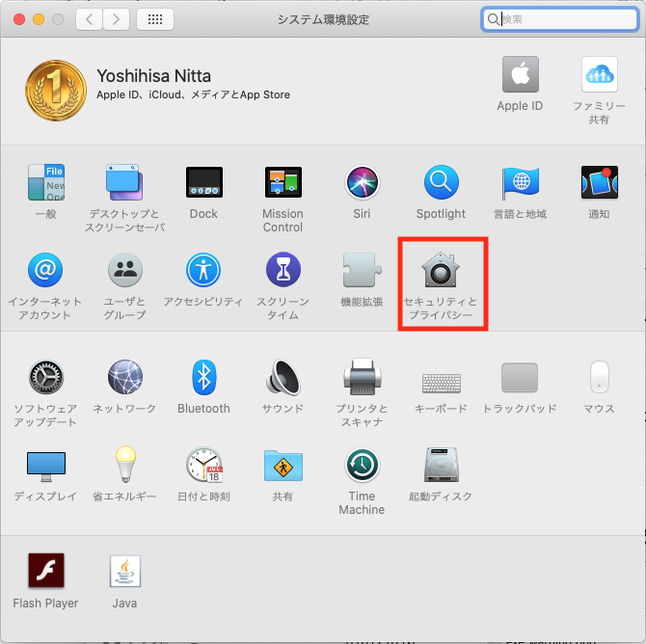Click the show-all grid button
The height and width of the screenshot is (644, 646).
155,19
